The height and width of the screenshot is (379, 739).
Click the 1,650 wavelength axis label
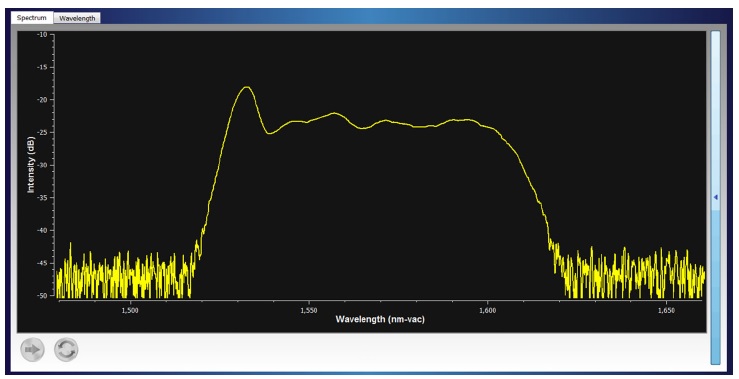[666, 311]
